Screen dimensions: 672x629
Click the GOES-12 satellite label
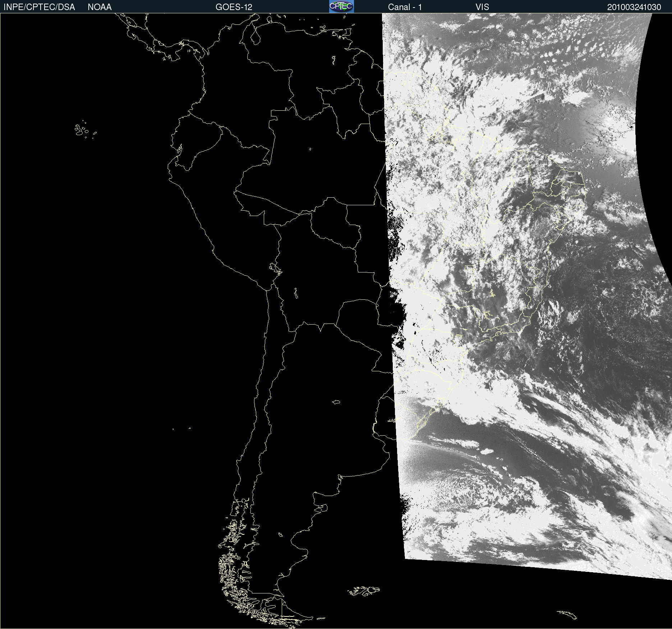234,7
